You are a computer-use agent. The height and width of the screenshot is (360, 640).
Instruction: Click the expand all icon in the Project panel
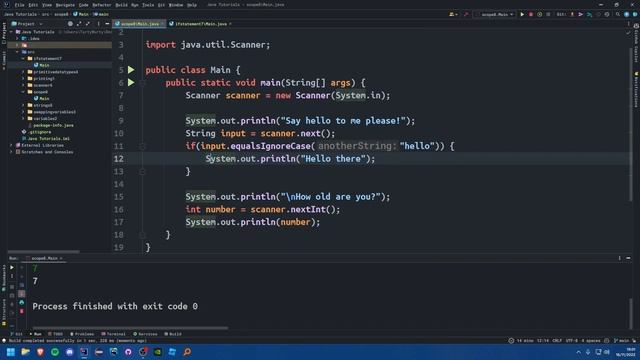click(79, 24)
